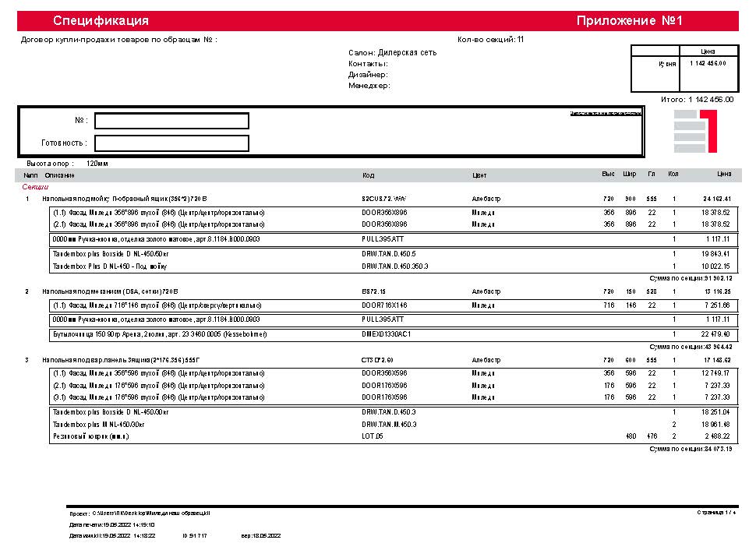This screenshot has height=554, width=756.
Task: Click the Цена column header in the table
Action: coord(724,175)
